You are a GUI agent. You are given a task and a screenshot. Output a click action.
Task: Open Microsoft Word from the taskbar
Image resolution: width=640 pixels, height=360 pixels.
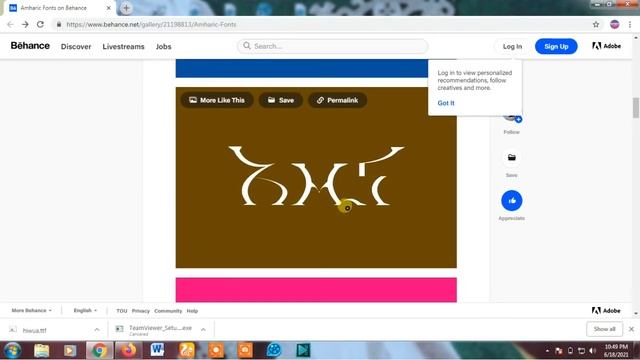point(157,350)
